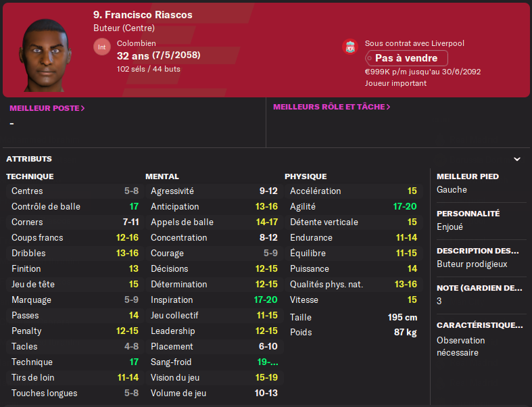This screenshot has width=532, height=407.
Task: Click the Agilité physical attribute
Action: pyautogui.click(x=353, y=206)
